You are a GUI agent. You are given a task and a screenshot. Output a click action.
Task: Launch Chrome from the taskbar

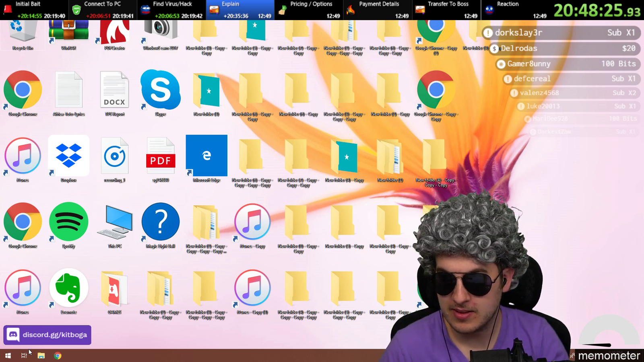click(58, 356)
